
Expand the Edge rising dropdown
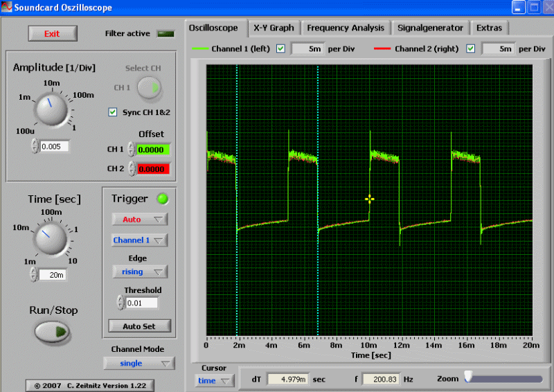pos(140,272)
